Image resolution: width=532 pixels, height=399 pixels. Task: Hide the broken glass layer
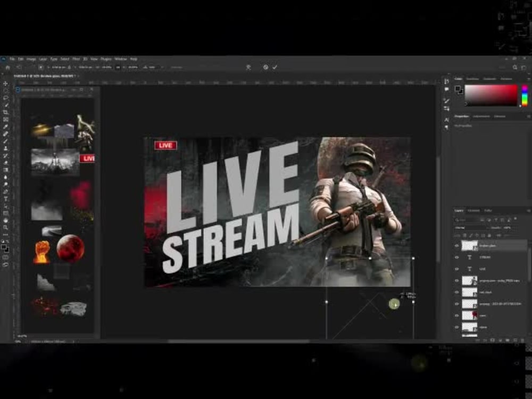(456, 246)
